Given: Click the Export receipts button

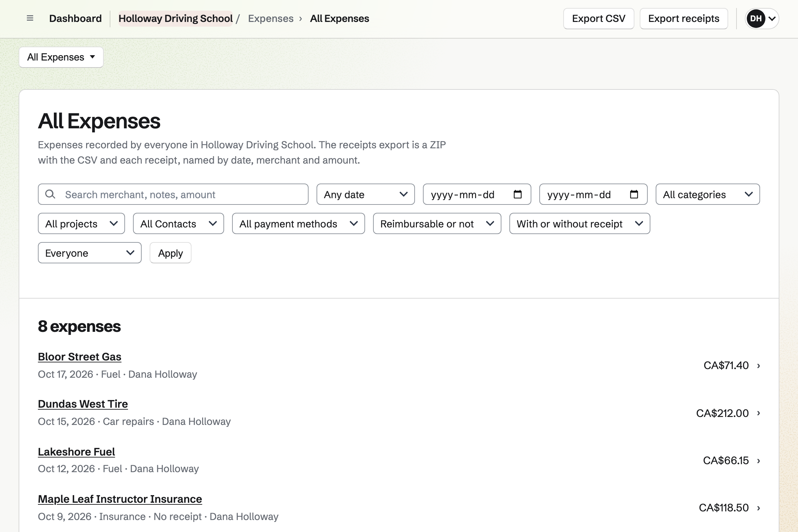Looking at the screenshot, I should (x=684, y=18).
